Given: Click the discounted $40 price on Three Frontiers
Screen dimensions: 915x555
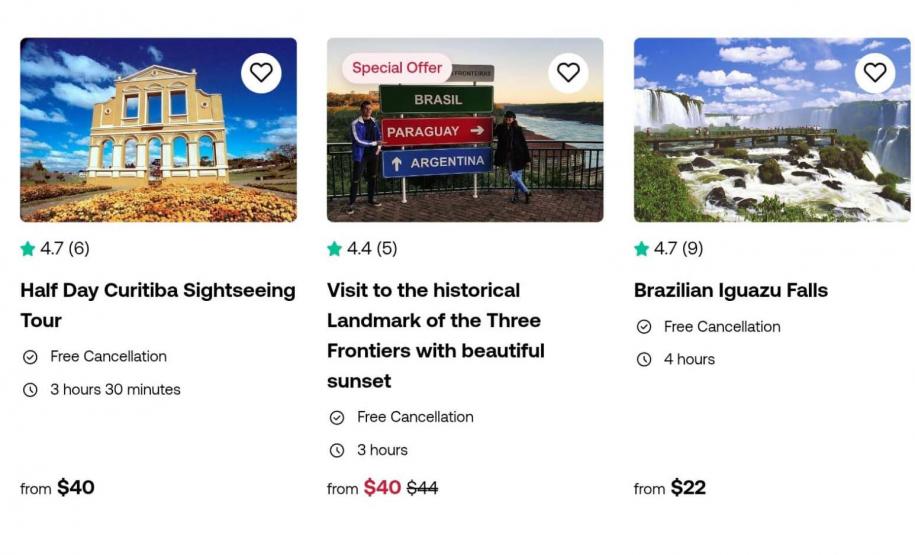Looking at the screenshot, I should [x=382, y=488].
